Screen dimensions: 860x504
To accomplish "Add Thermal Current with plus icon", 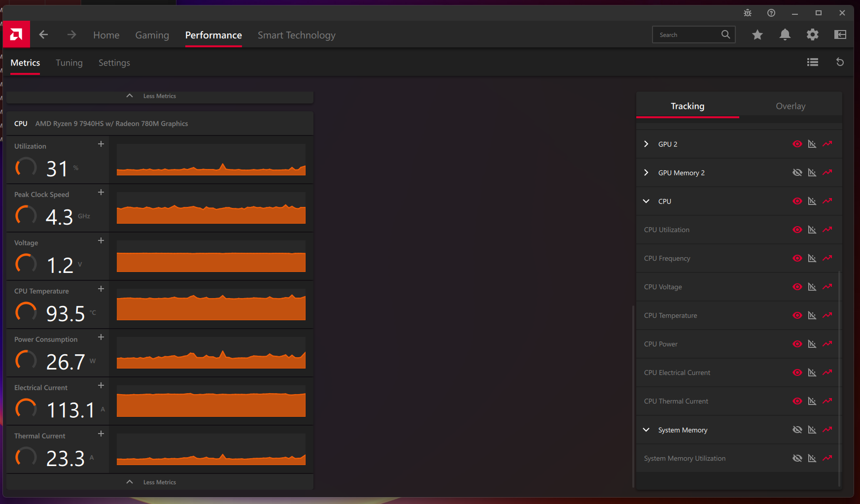I will [x=101, y=434].
